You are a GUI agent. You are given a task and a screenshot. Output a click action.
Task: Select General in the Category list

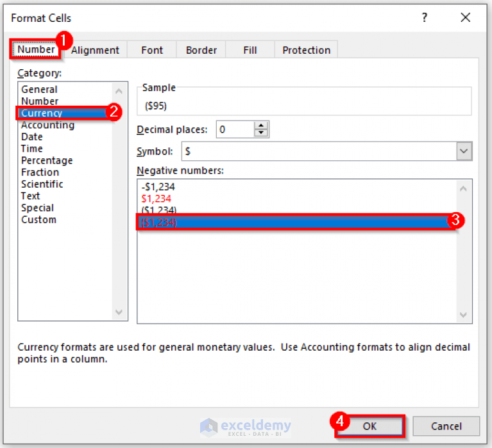pyautogui.click(x=65, y=89)
